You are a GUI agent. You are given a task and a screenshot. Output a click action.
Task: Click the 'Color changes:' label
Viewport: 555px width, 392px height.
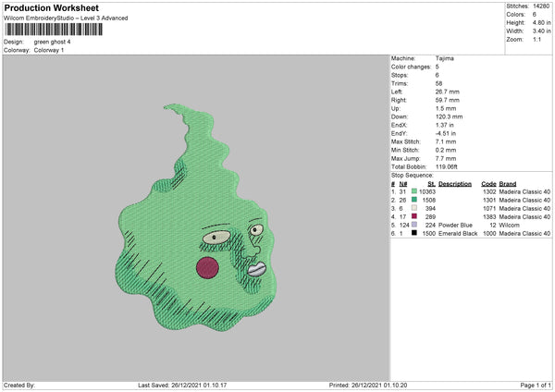point(411,67)
